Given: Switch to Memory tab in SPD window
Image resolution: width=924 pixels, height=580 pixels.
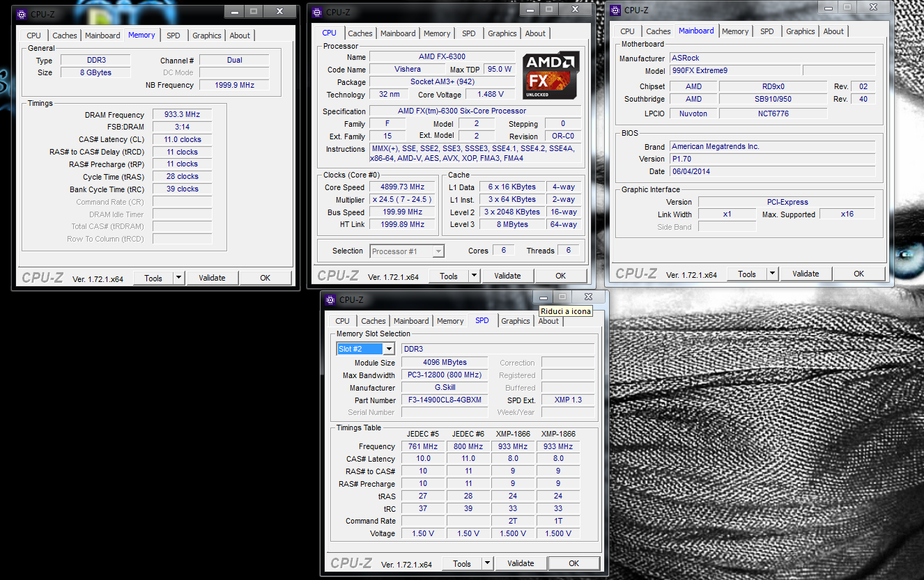Looking at the screenshot, I should 450,321.
